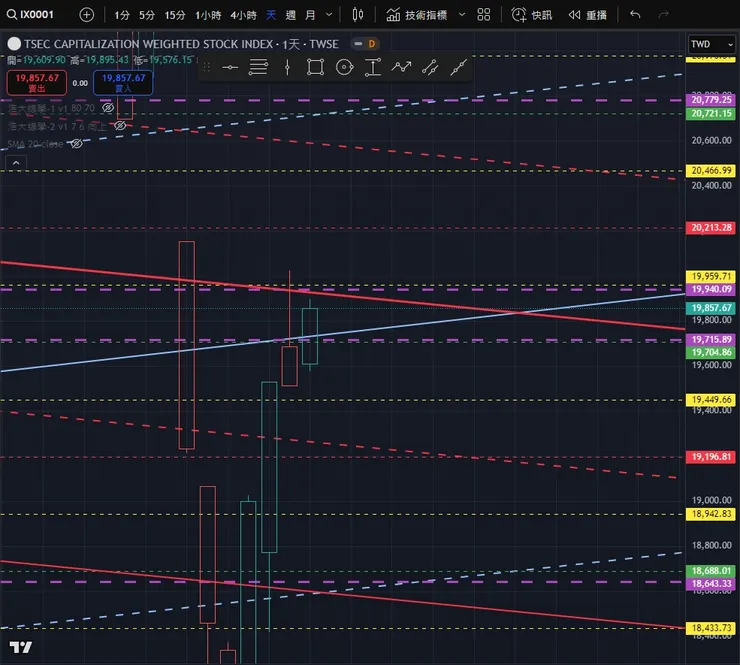Switch to the 1分 interval
The width and height of the screenshot is (740, 665).
point(121,15)
